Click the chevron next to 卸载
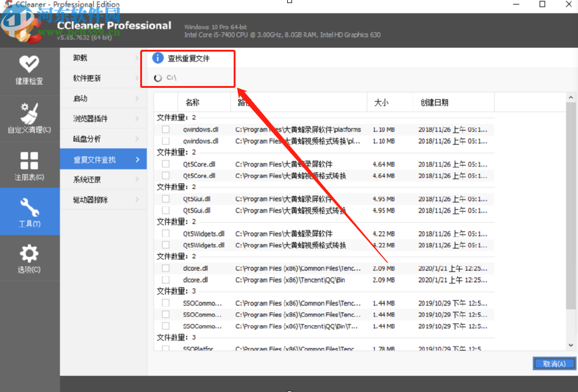 coord(137,58)
